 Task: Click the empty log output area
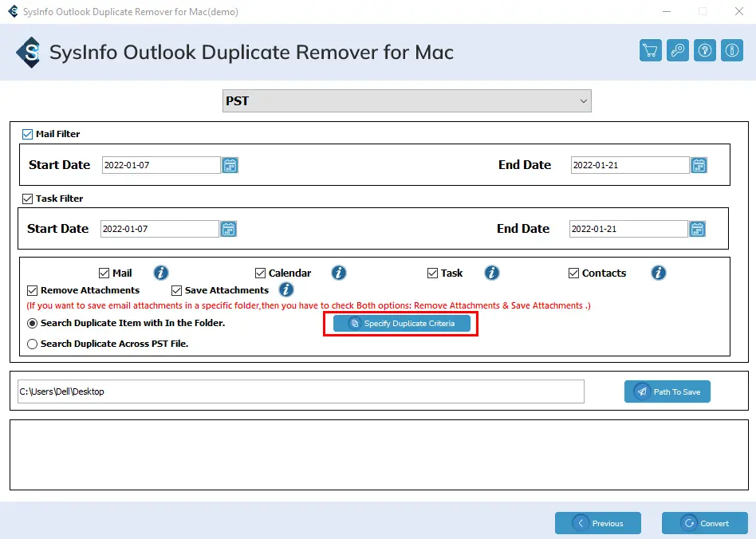click(x=379, y=454)
